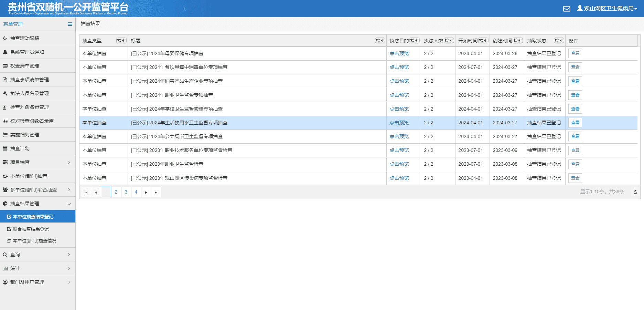Click the refresh icon beside the record count
Viewport: 644px width, 310px height.
tap(635, 192)
